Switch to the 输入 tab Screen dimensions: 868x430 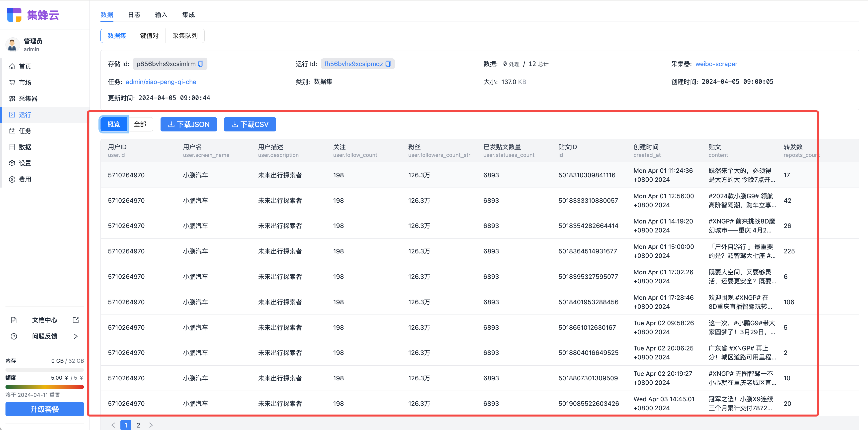[161, 15]
